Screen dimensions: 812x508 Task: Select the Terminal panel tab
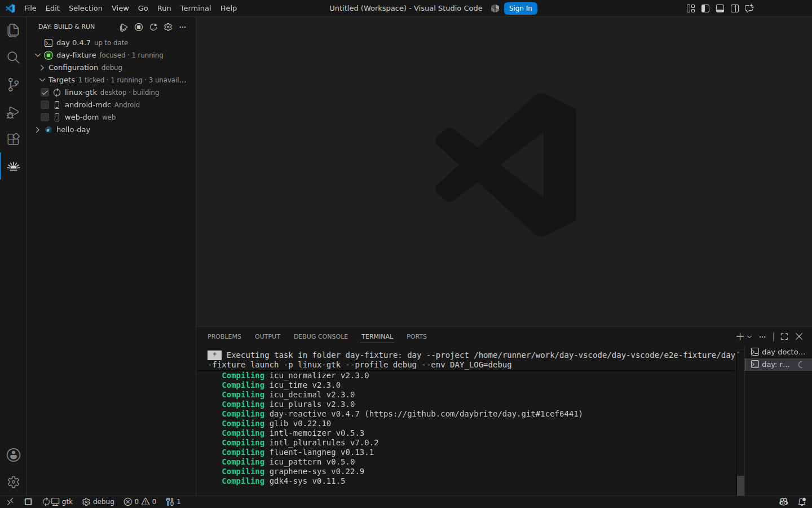[377, 336]
